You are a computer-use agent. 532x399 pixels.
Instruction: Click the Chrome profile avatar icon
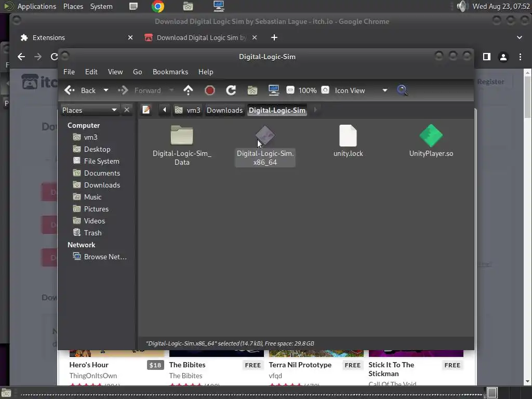pos(503,57)
